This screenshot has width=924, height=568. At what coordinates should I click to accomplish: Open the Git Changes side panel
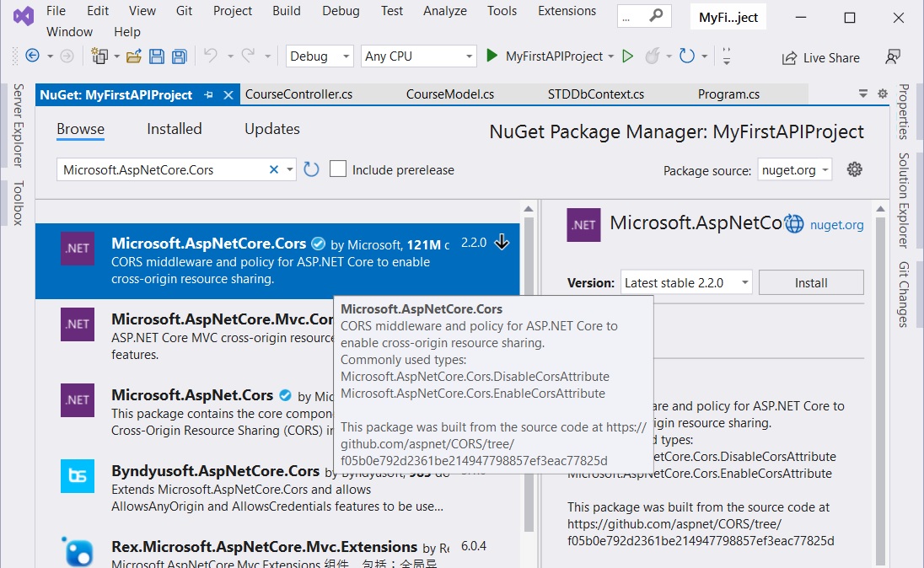pos(904,295)
